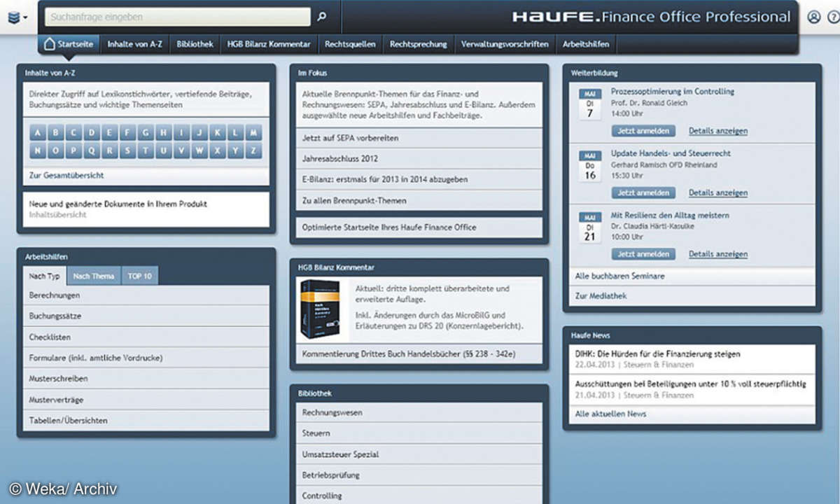
Task: Open the user profile icon
Action: coord(813,17)
